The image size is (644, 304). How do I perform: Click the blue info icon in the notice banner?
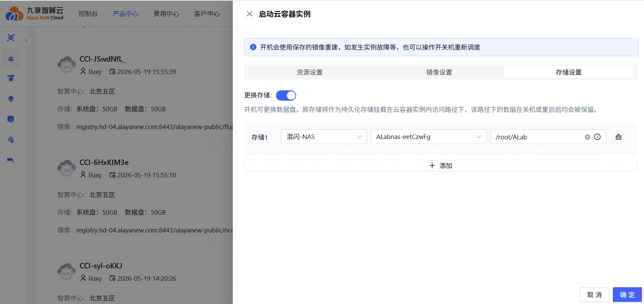[253, 47]
